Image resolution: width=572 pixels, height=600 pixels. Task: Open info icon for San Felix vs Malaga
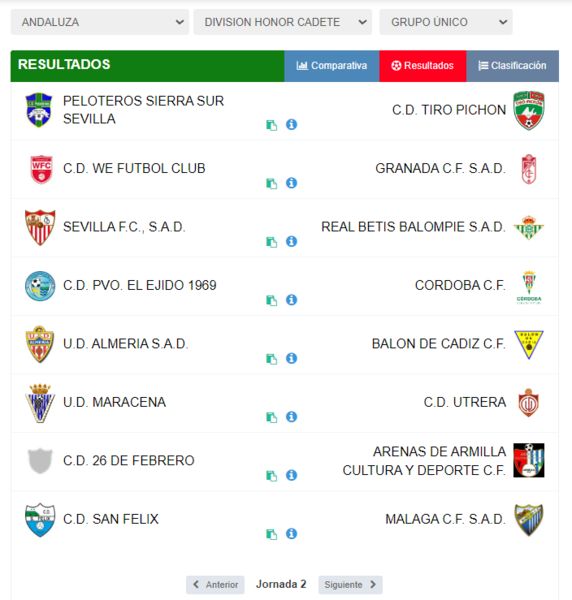tap(292, 533)
